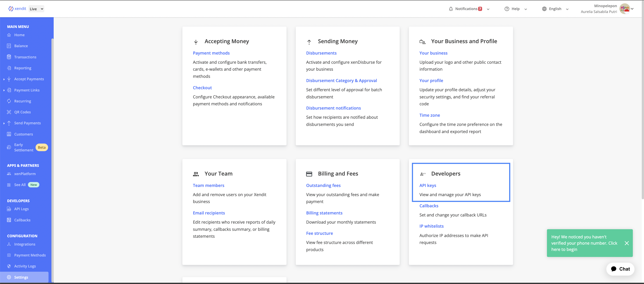The height and width of the screenshot is (284, 644).
Task: Dismiss the phone verification notification
Action: (626, 243)
